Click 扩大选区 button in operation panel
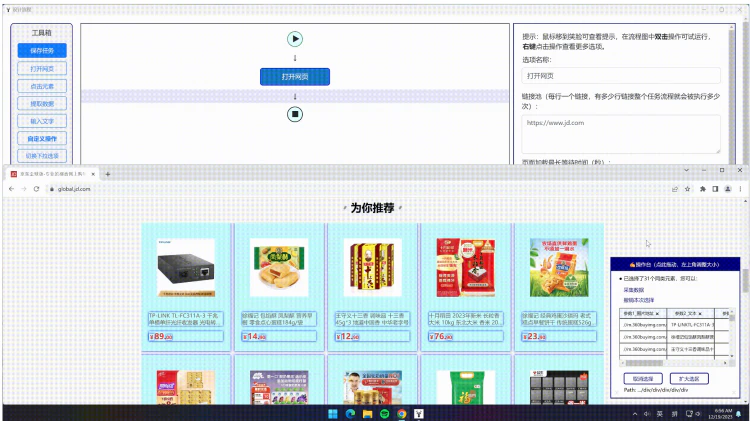The width and height of the screenshot is (750, 421). [689, 378]
